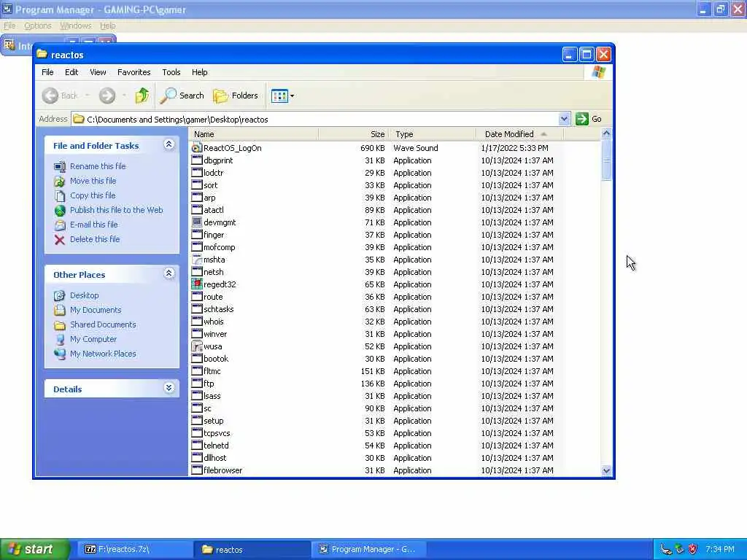Click the file list scroll up arrow

click(606, 134)
